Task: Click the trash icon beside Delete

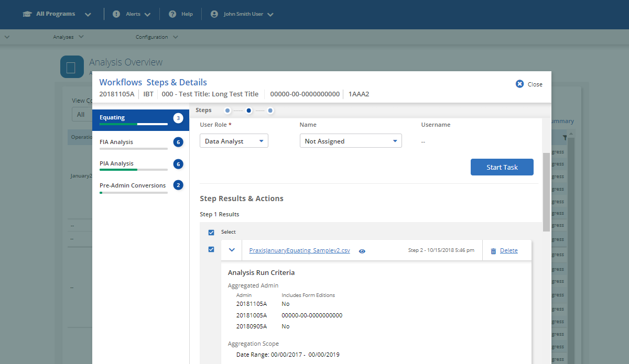Action: tap(493, 251)
